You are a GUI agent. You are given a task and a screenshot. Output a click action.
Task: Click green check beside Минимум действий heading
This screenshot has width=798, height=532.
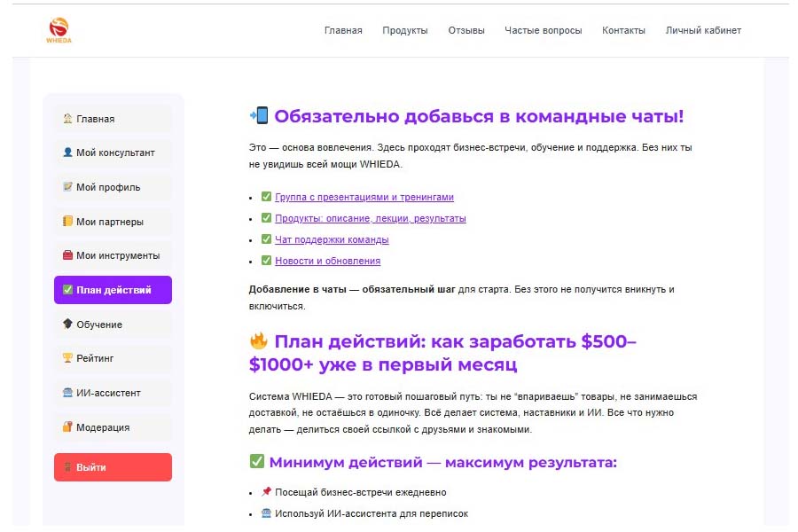pos(257,461)
